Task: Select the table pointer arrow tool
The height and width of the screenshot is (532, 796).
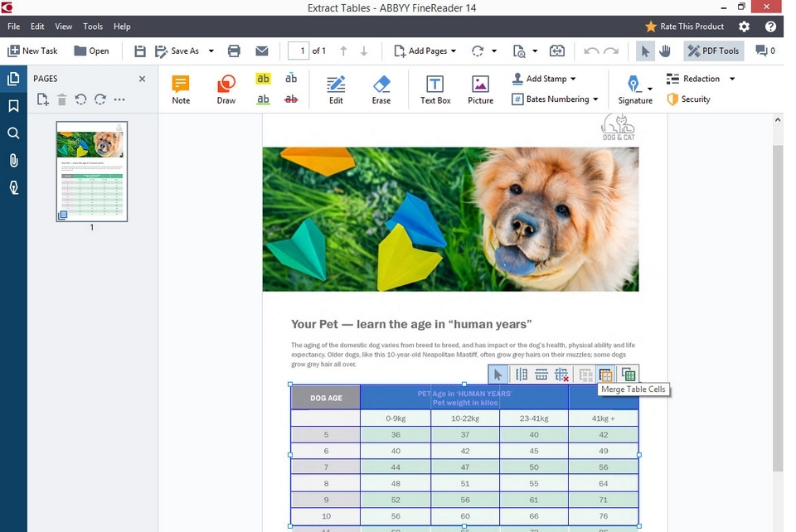Action: 498,375
